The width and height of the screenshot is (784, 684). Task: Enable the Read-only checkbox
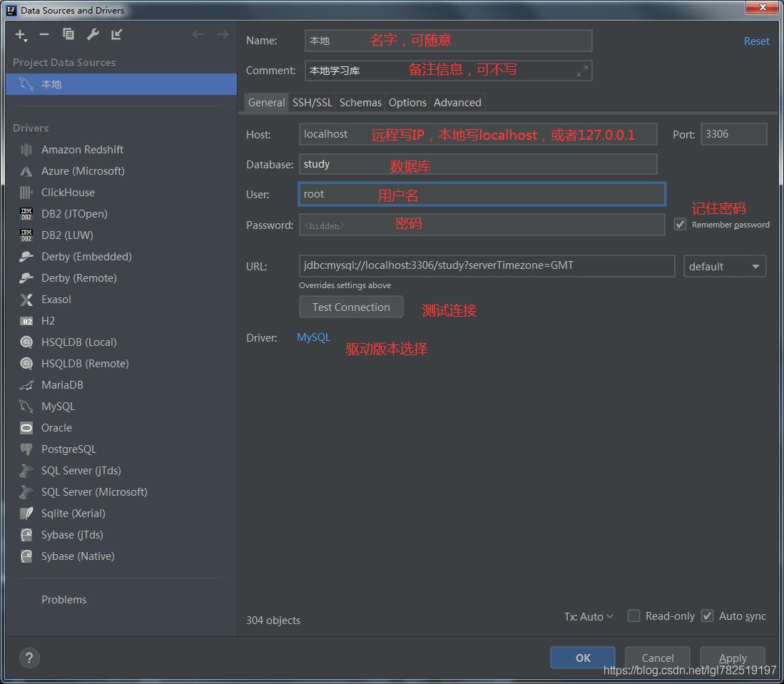click(x=633, y=616)
